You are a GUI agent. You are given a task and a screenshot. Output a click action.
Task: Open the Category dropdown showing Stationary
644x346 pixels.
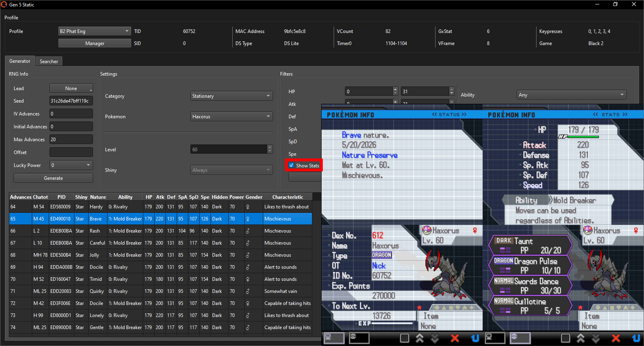pyautogui.click(x=231, y=96)
